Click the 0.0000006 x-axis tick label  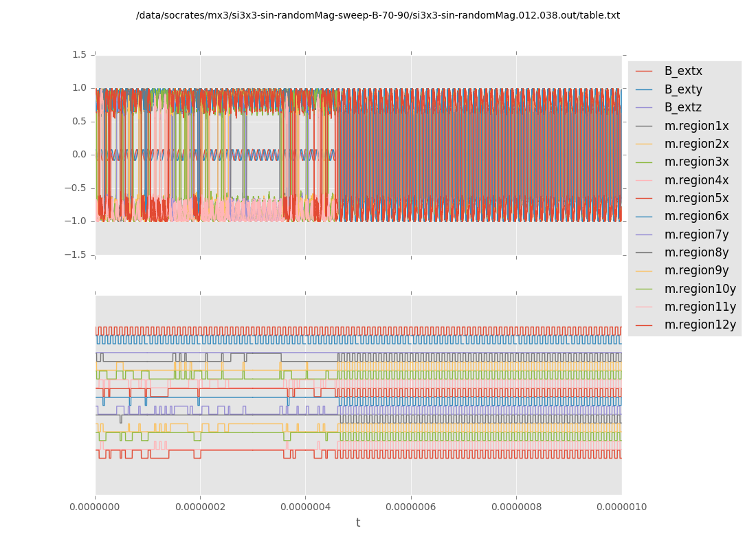click(x=411, y=507)
